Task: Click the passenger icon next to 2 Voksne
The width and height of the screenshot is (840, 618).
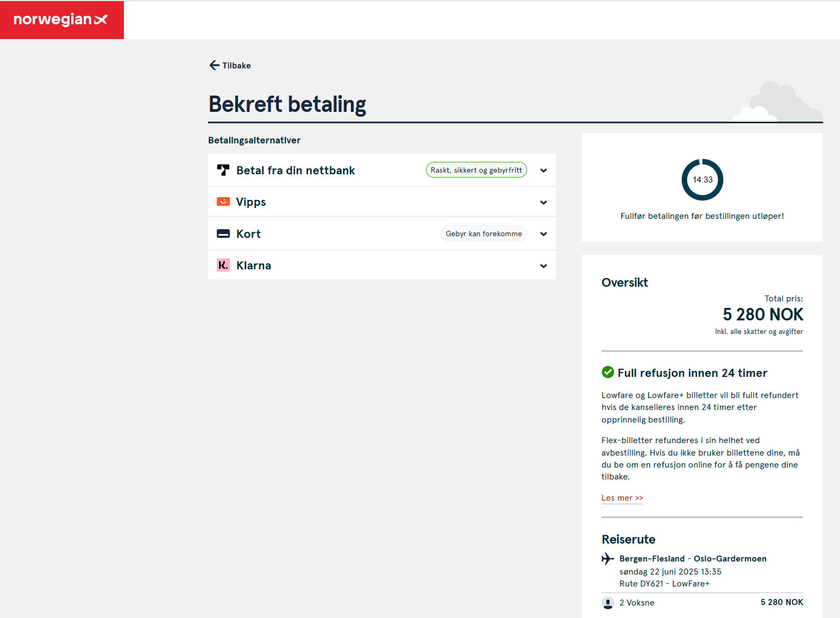Action: click(x=607, y=602)
